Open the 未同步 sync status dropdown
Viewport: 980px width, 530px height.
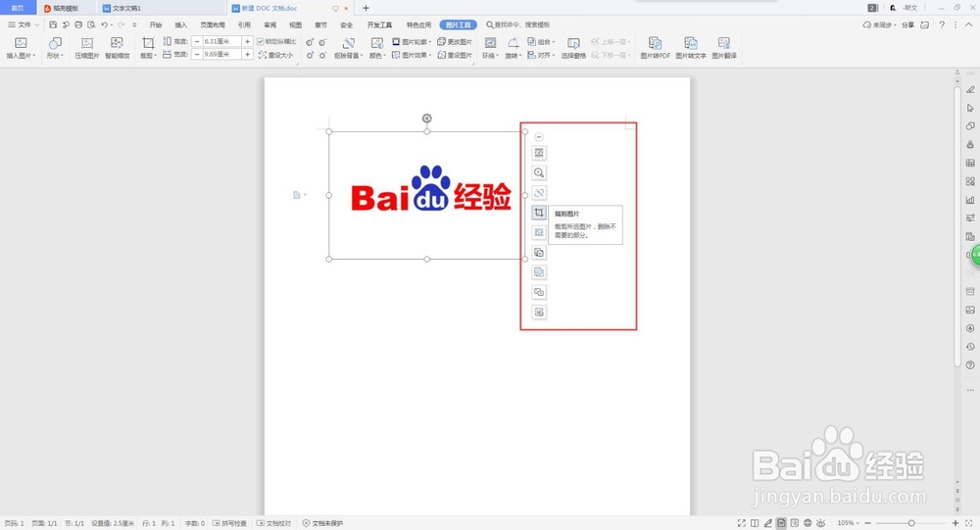(x=879, y=25)
